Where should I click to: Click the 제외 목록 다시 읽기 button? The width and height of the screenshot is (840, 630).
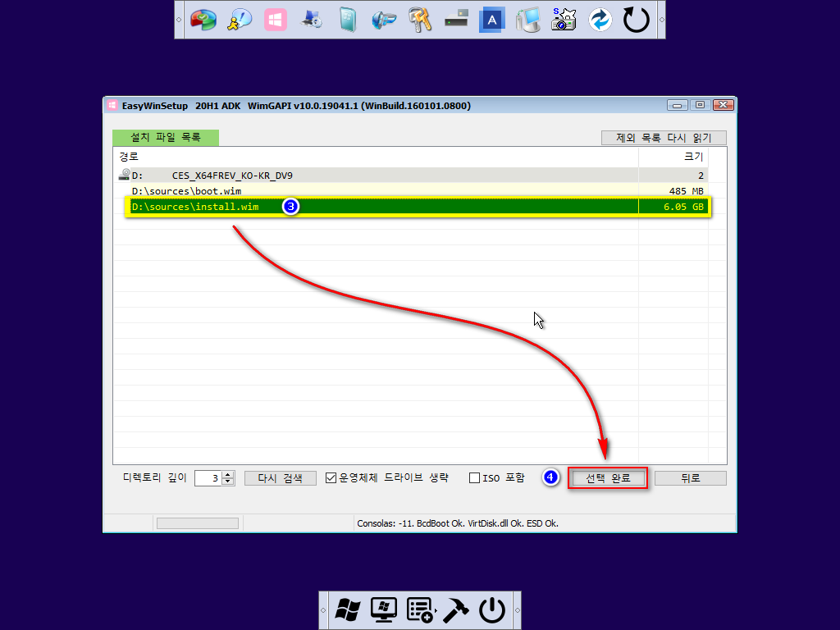point(664,138)
